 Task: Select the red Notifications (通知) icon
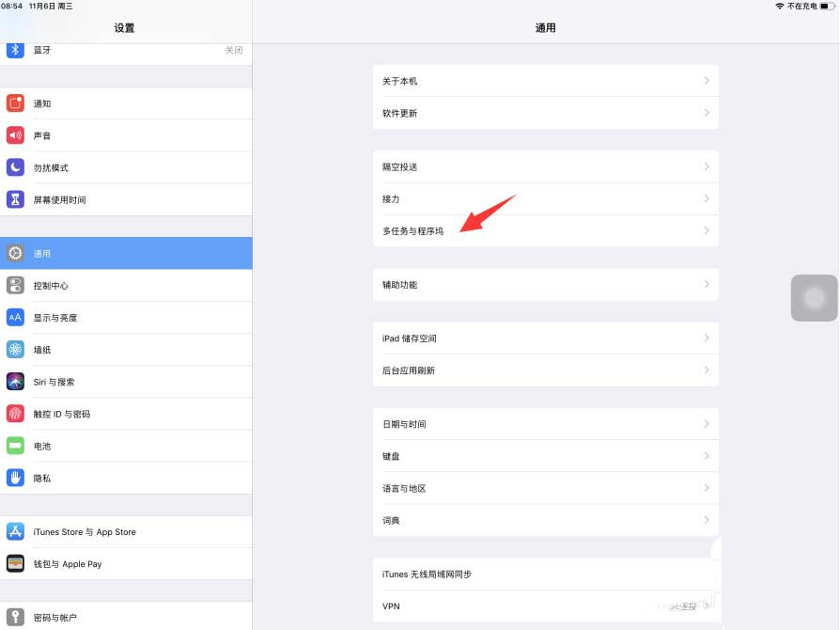click(14, 103)
